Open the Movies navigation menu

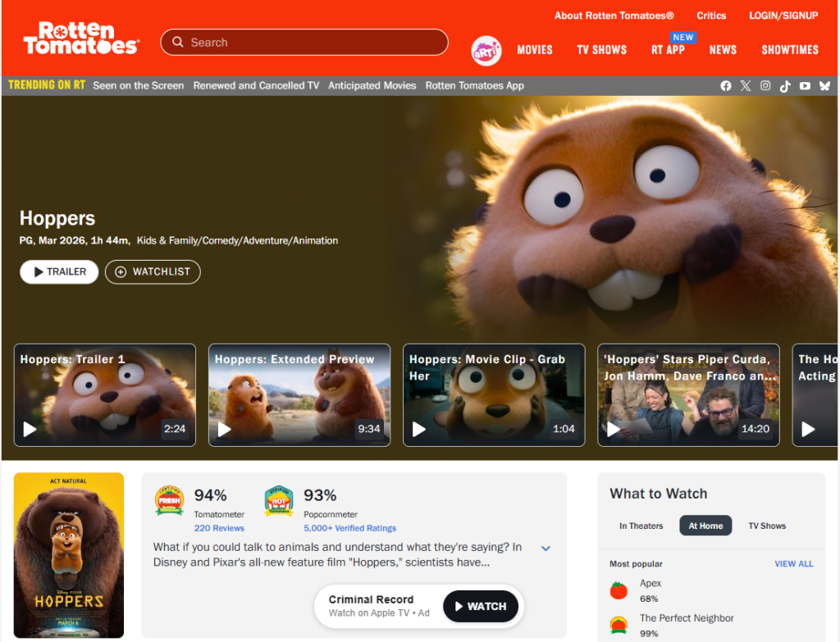(535, 50)
